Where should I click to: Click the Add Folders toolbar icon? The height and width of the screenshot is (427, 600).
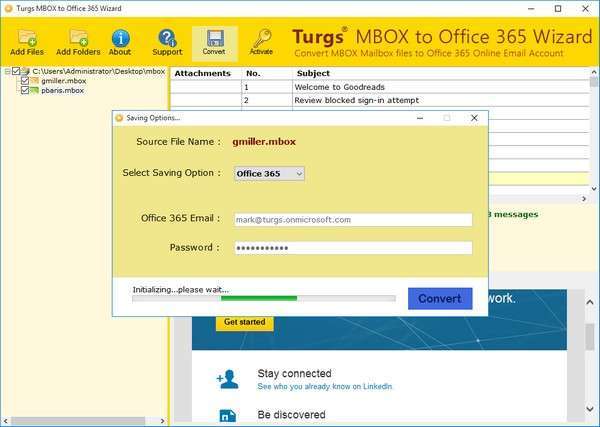click(x=78, y=38)
